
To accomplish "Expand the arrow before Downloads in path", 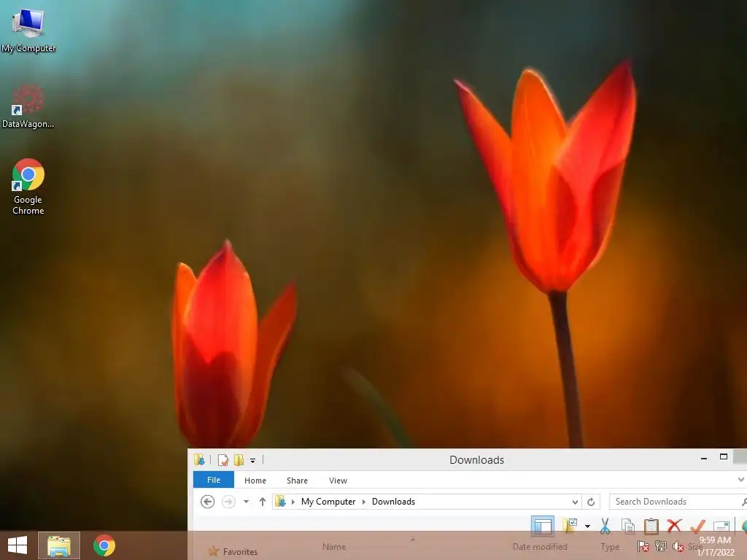I will [363, 502].
